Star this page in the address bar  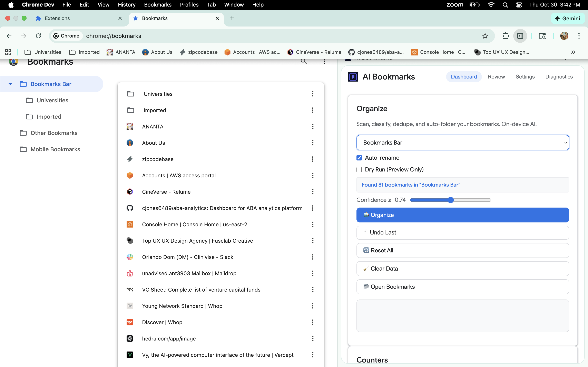point(485,36)
